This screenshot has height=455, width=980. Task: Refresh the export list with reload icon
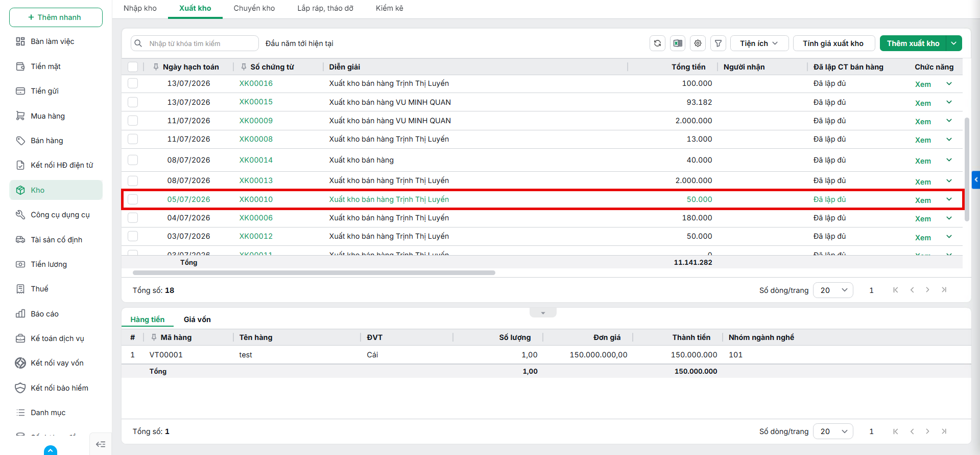point(657,43)
